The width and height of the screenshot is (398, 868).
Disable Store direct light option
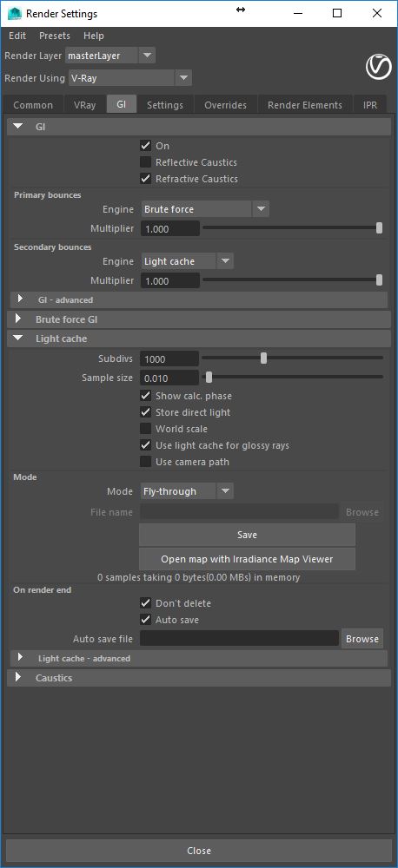pyautogui.click(x=146, y=412)
